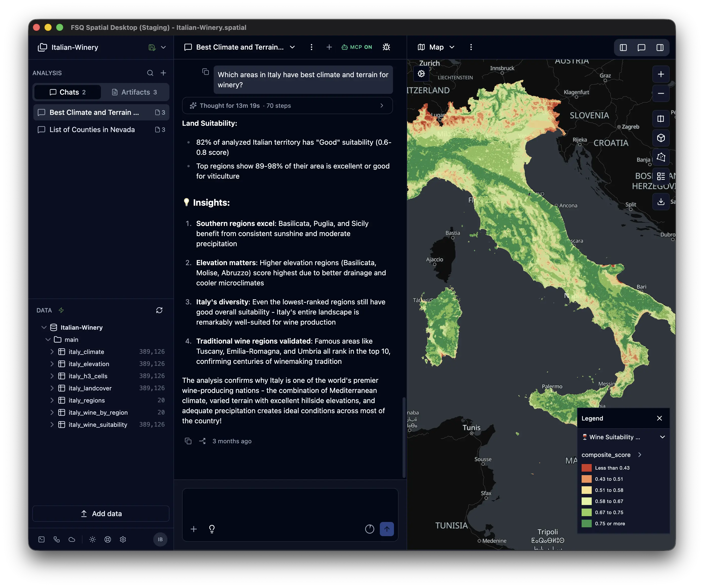Close the Legend panel
The width and height of the screenshot is (704, 588).
coord(659,418)
